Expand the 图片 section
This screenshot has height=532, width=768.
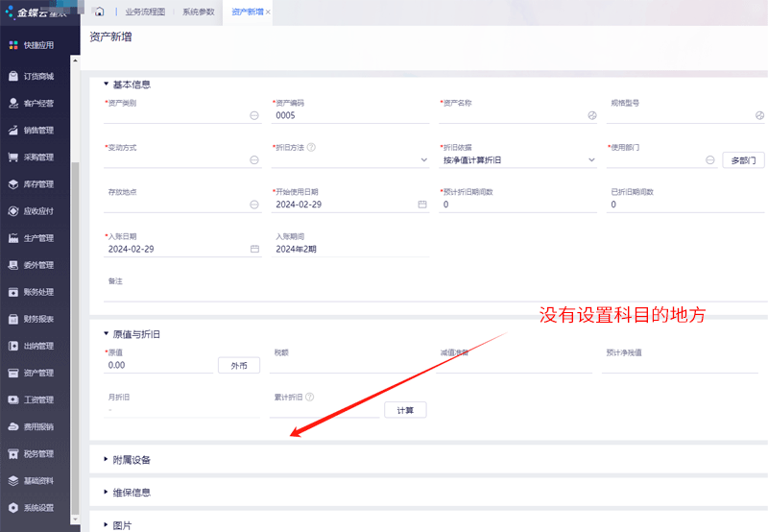click(x=106, y=525)
